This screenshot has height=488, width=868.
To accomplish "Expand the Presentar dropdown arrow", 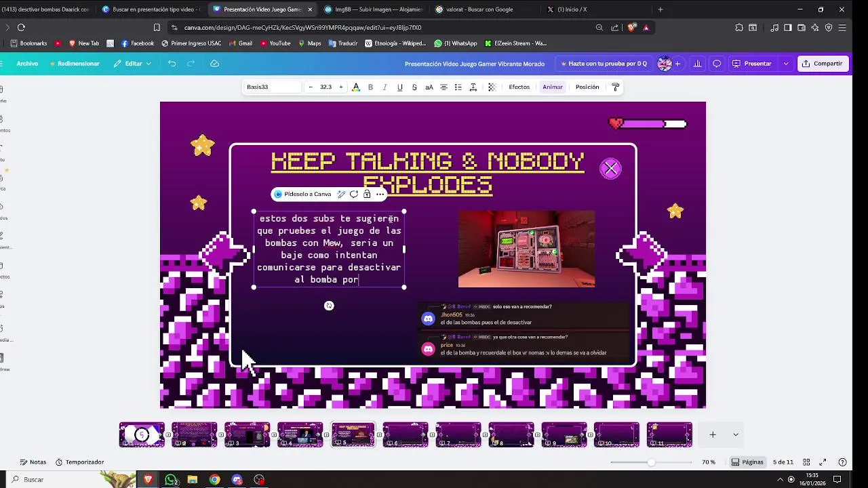I will tap(786, 64).
